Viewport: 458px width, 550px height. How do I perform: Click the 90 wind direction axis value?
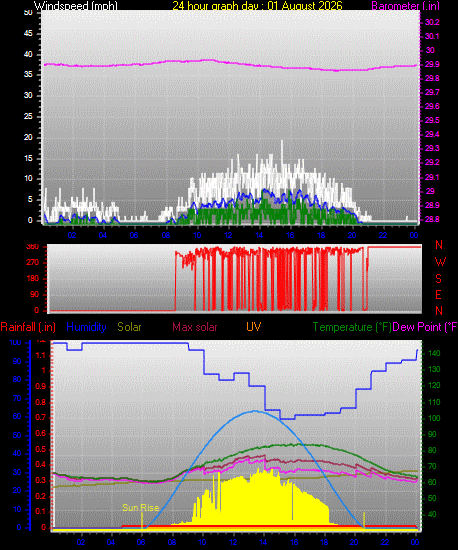(34, 295)
